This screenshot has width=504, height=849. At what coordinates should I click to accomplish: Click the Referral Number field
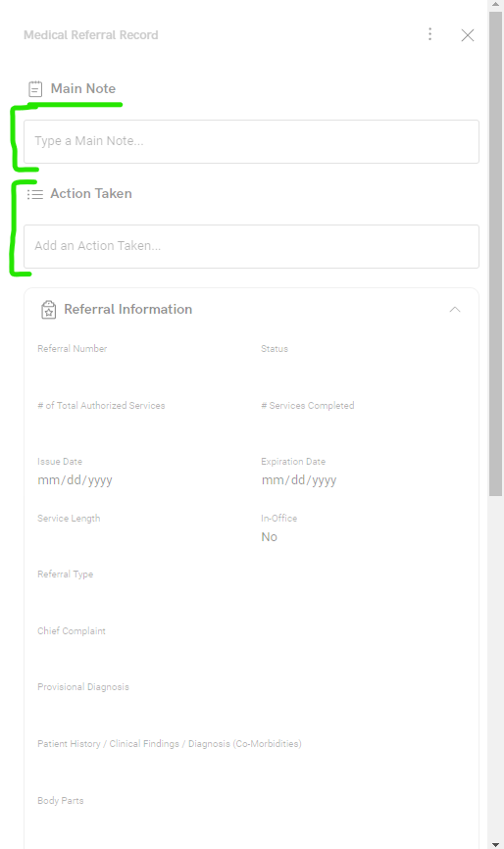coord(141,368)
